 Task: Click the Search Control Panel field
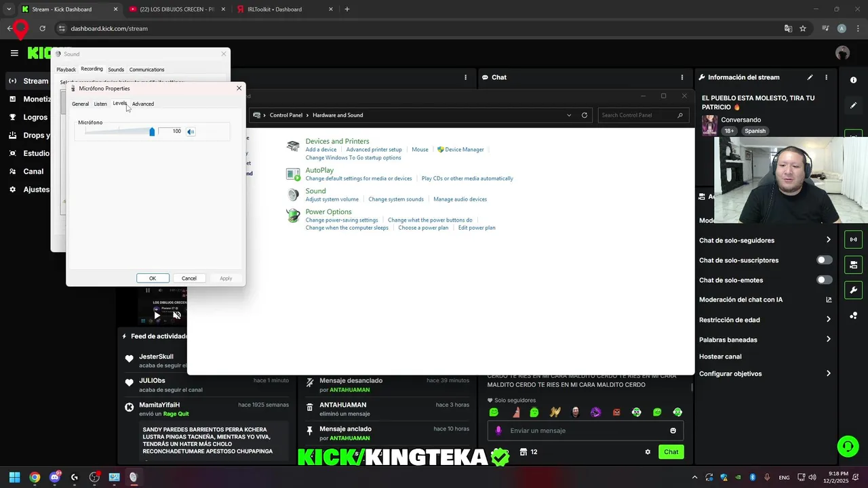pos(642,115)
